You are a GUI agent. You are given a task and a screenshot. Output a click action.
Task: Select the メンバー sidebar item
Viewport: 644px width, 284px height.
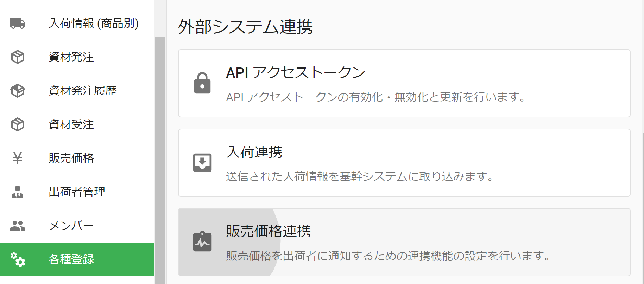(x=71, y=226)
